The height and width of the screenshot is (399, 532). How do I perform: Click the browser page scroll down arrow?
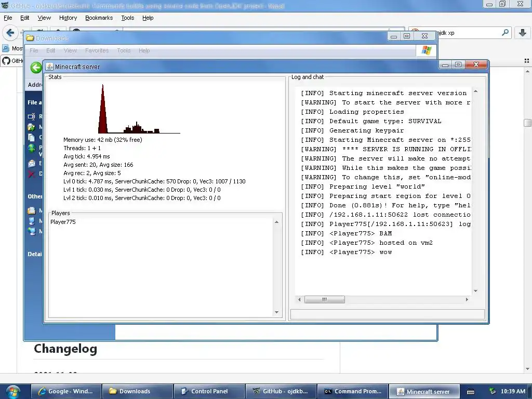pyautogui.click(x=527, y=369)
